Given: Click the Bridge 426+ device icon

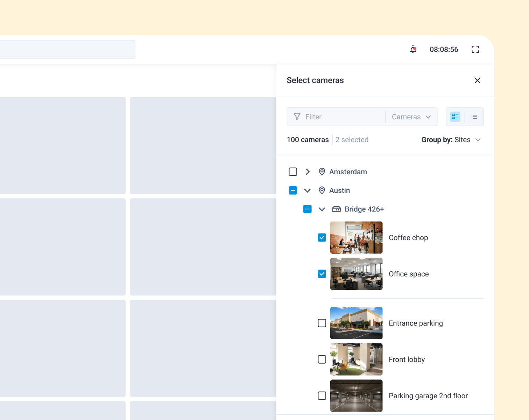Looking at the screenshot, I should (x=336, y=209).
